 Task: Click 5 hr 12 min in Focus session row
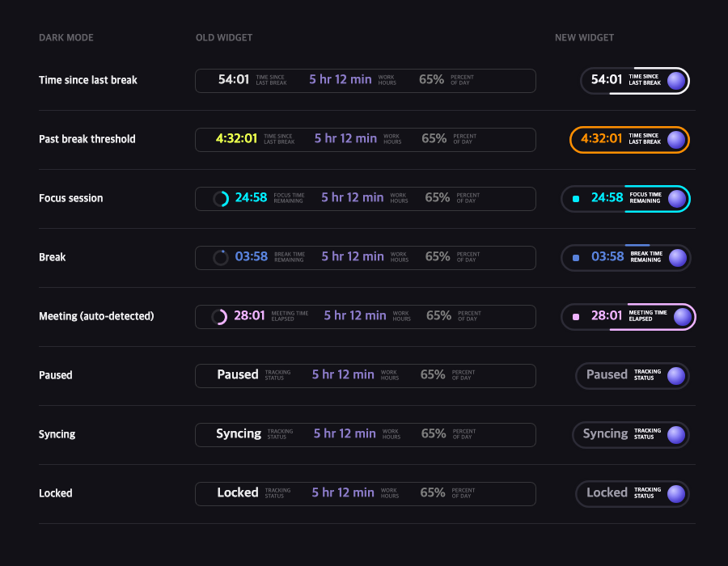pyautogui.click(x=353, y=197)
